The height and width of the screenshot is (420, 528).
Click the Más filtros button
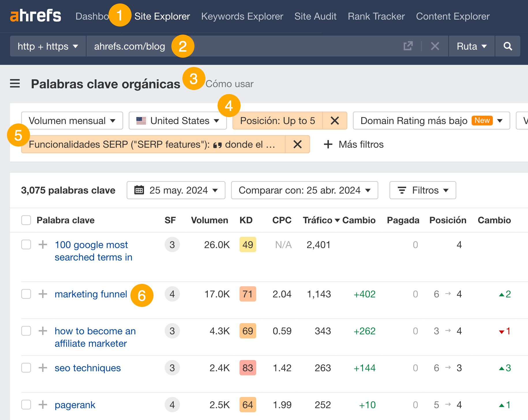click(354, 144)
